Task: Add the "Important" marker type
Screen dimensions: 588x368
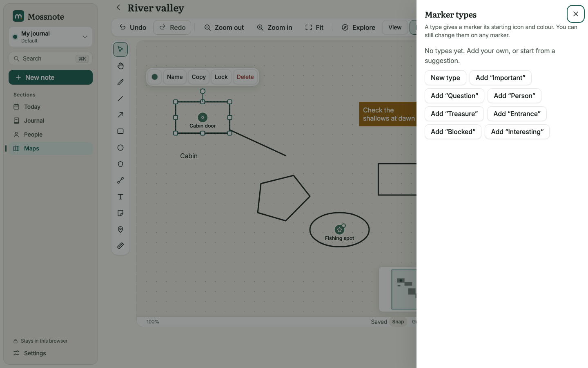Action: [501, 78]
